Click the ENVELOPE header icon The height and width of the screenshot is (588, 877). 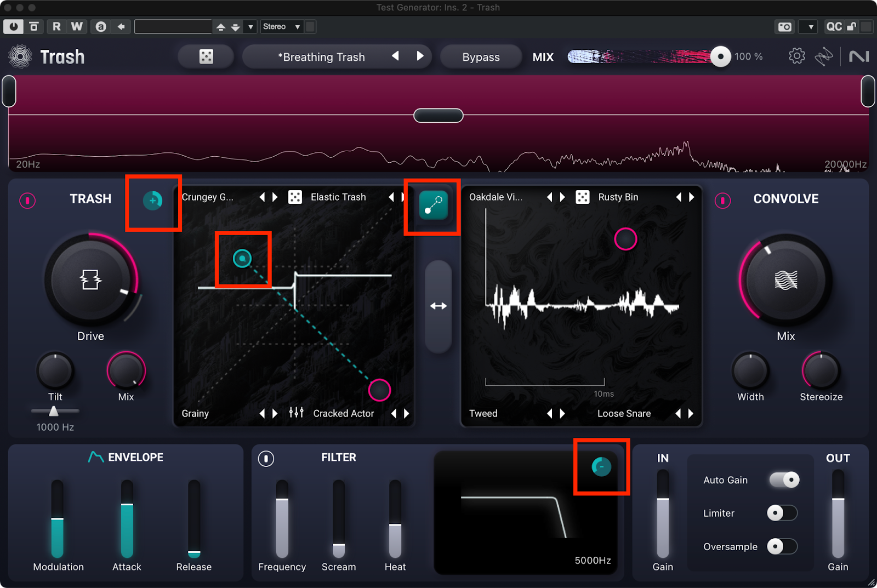coord(95,457)
